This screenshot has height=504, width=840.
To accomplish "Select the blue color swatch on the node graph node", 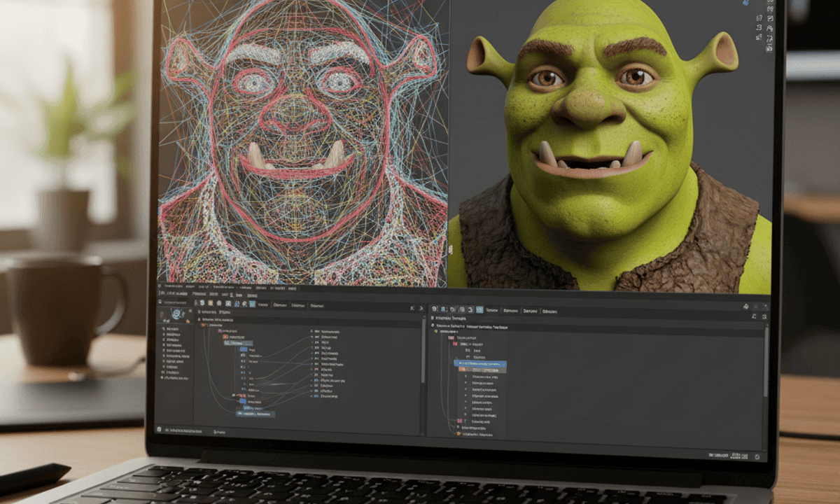I will pyautogui.click(x=243, y=349).
